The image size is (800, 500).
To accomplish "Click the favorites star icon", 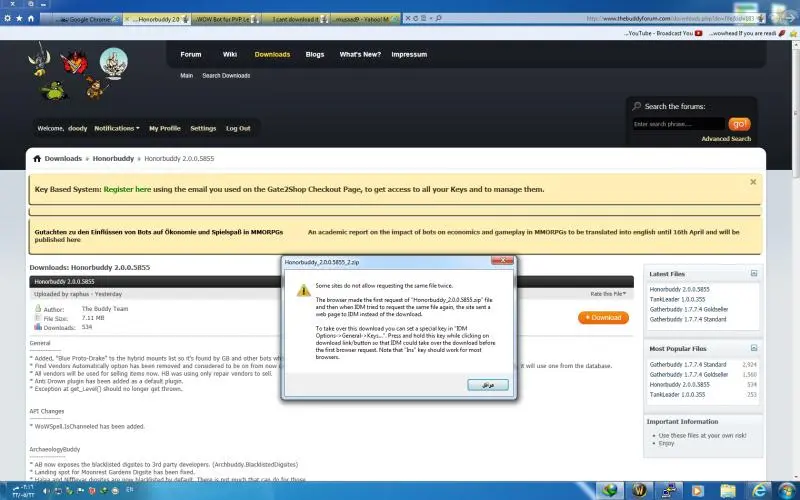I will (x=19, y=18).
